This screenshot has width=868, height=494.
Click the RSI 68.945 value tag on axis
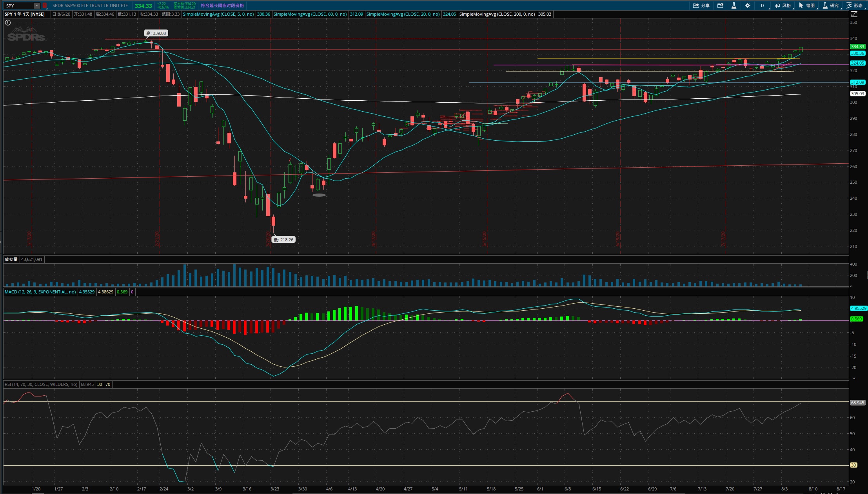click(x=857, y=403)
